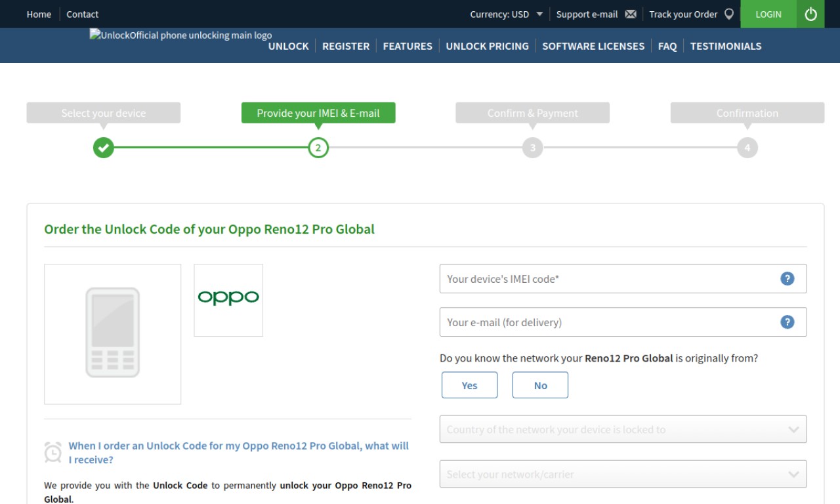
Task: Click the Track your Order link
Action: pyautogui.click(x=683, y=14)
